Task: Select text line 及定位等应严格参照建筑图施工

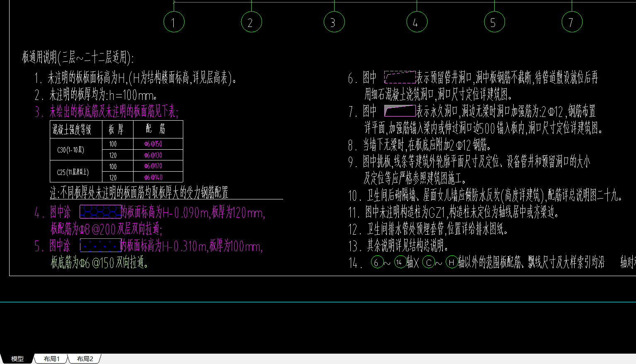Action: click(415, 178)
